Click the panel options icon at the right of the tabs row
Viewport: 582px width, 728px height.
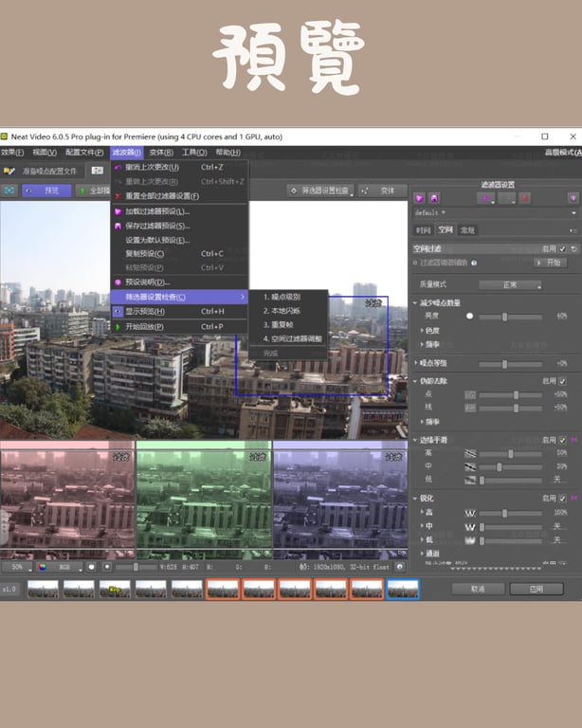click(x=574, y=230)
